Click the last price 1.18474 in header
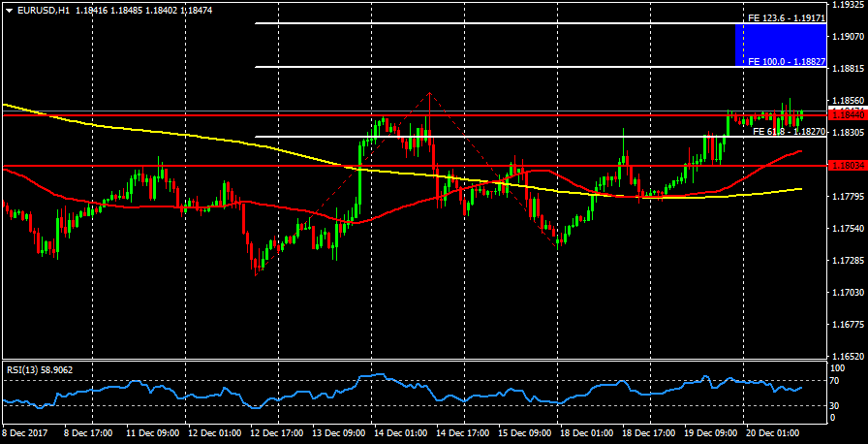This screenshot has width=868, height=444. (x=192, y=10)
